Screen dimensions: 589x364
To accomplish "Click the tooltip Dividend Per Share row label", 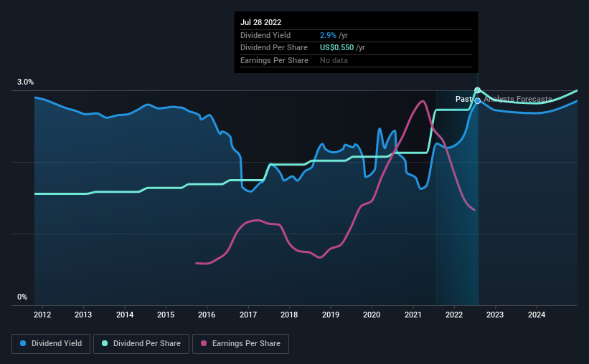I will point(274,48).
